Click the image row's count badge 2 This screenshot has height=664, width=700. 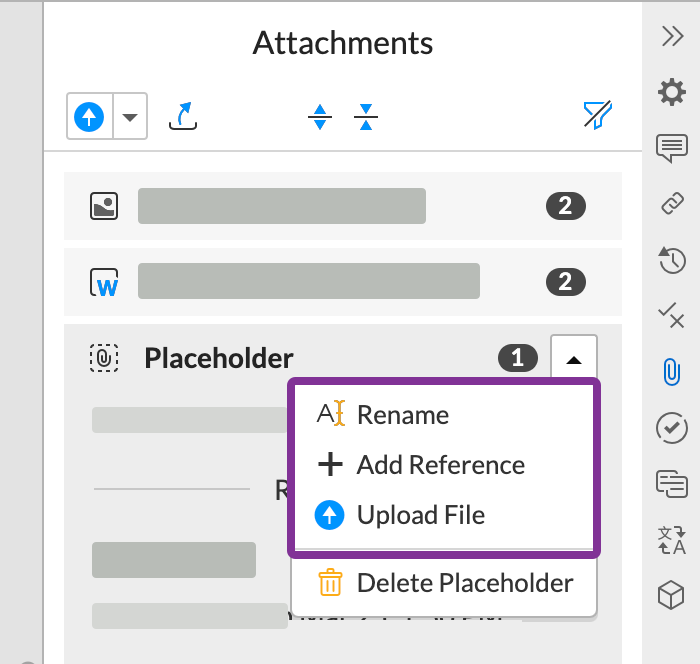(x=566, y=206)
